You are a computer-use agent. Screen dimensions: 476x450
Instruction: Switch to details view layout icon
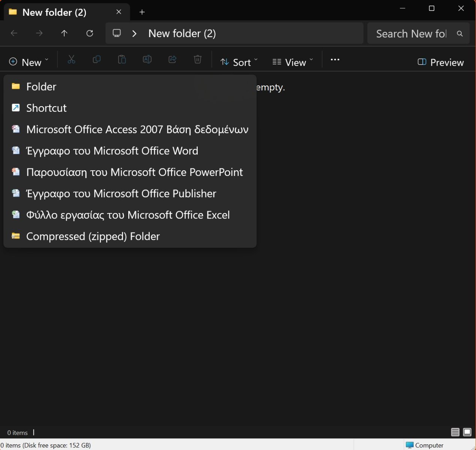pyautogui.click(x=455, y=432)
